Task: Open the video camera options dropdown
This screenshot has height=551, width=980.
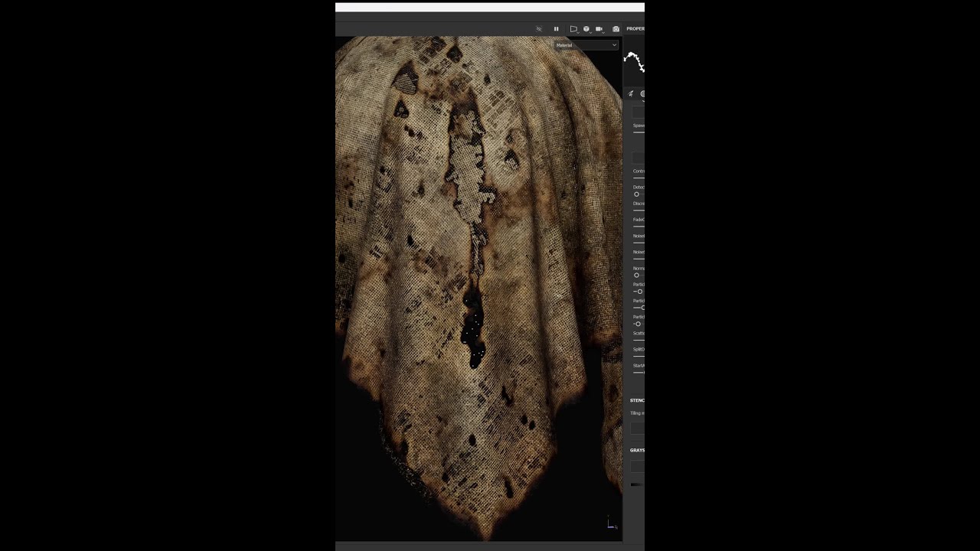Action: tap(599, 29)
